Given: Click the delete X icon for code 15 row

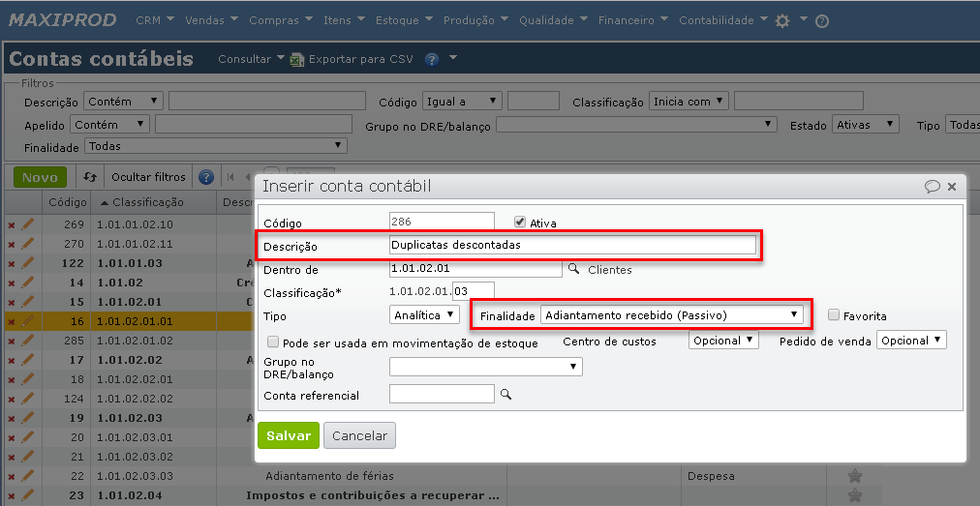Looking at the screenshot, I should 11,303.
